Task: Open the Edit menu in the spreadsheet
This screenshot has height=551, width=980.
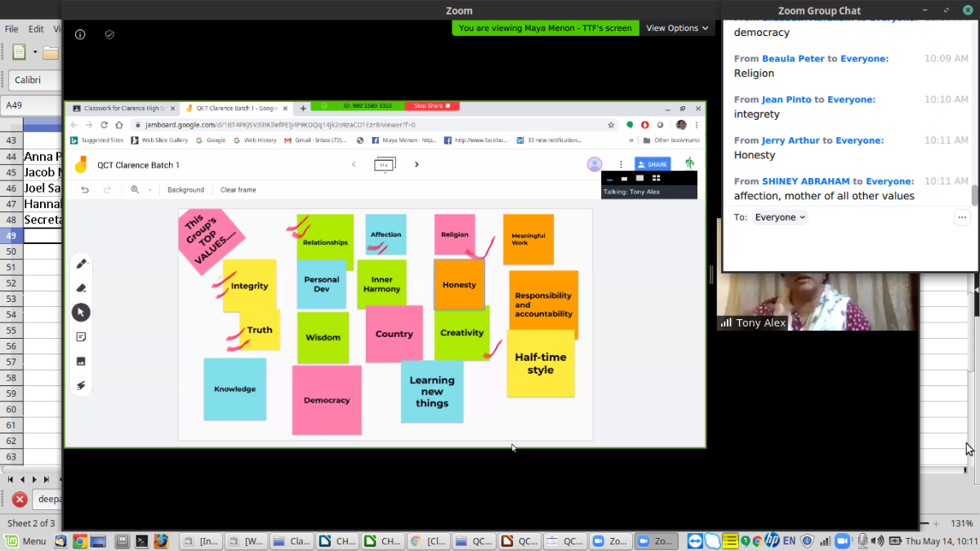Action: (x=36, y=29)
